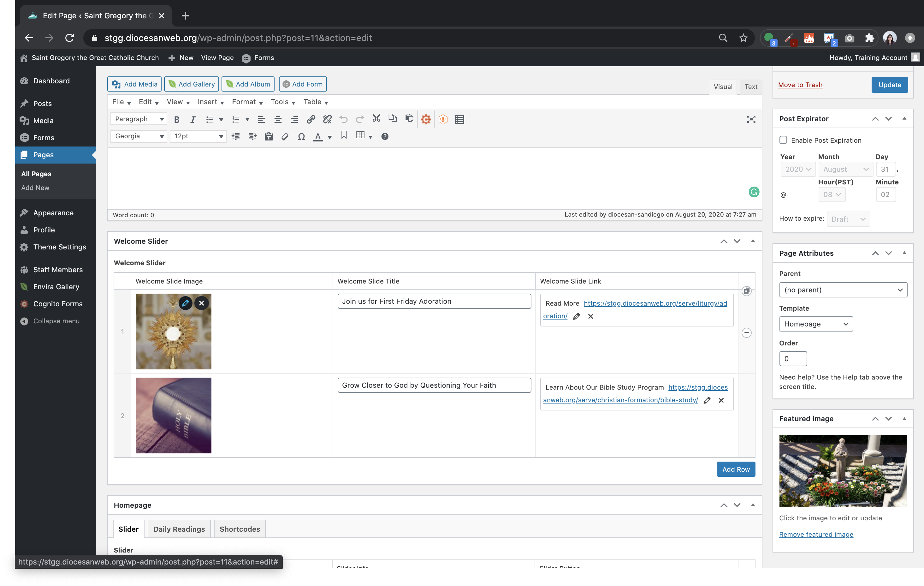Click the Update button

890,85
